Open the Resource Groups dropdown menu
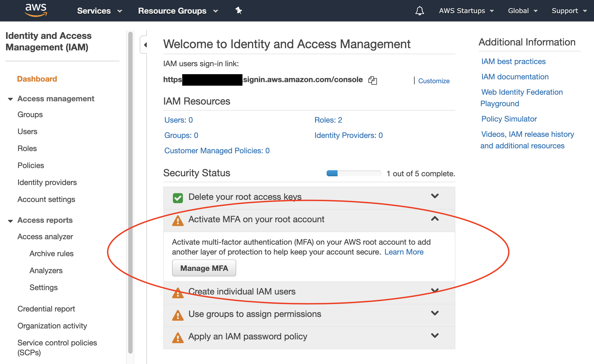594x364 pixels. click(179, 11)
